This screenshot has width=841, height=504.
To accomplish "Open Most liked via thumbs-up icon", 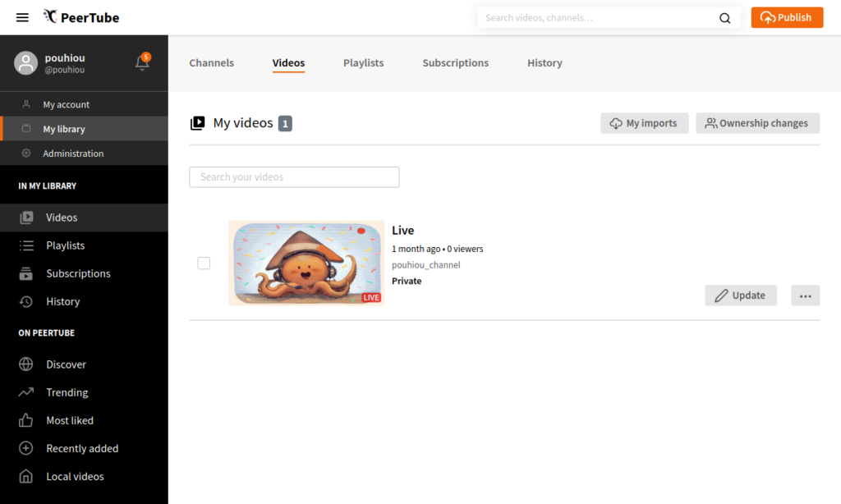I will 26,420.
